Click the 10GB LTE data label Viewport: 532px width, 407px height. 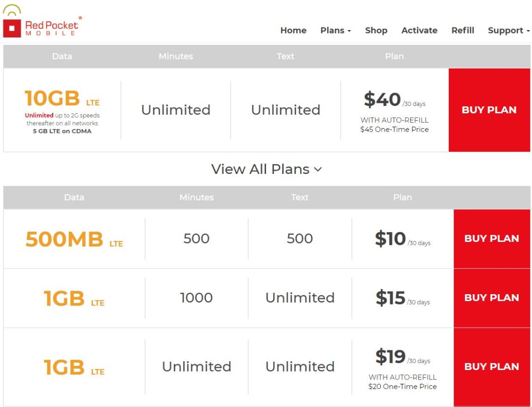(62, 99)
